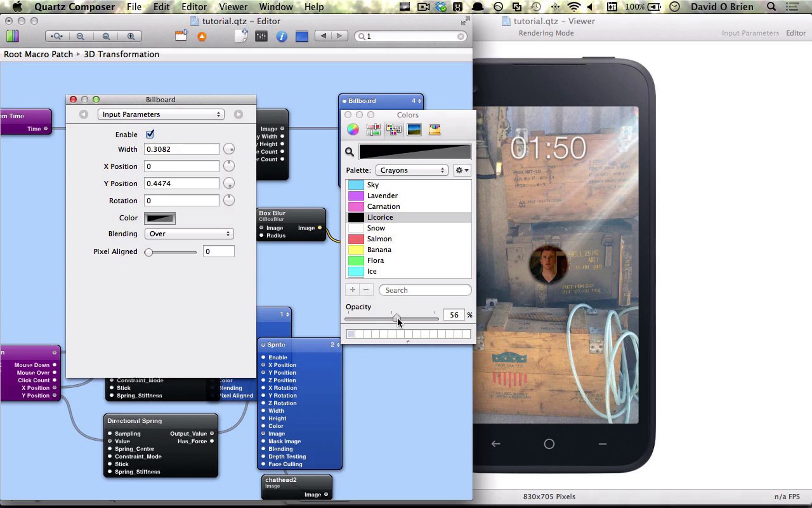Open the Palette Crayons dropdown

[412, 170]
